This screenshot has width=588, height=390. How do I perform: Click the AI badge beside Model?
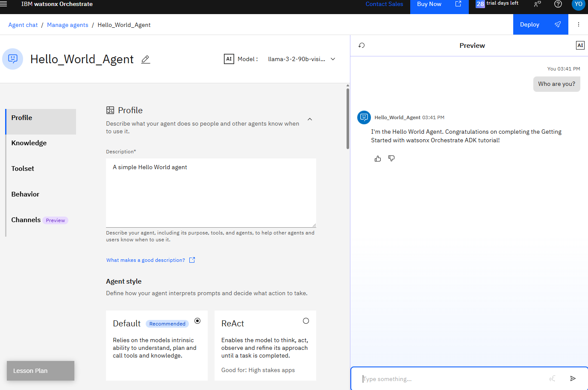[229, 59]
